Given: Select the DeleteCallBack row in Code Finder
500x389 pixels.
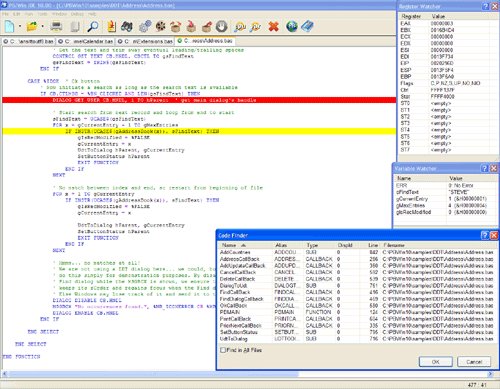Looking at the screenshot, I should coord(356,279).
